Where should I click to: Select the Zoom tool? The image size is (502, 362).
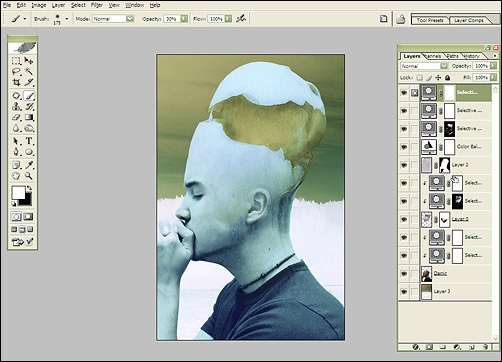(x=29, y=176)
